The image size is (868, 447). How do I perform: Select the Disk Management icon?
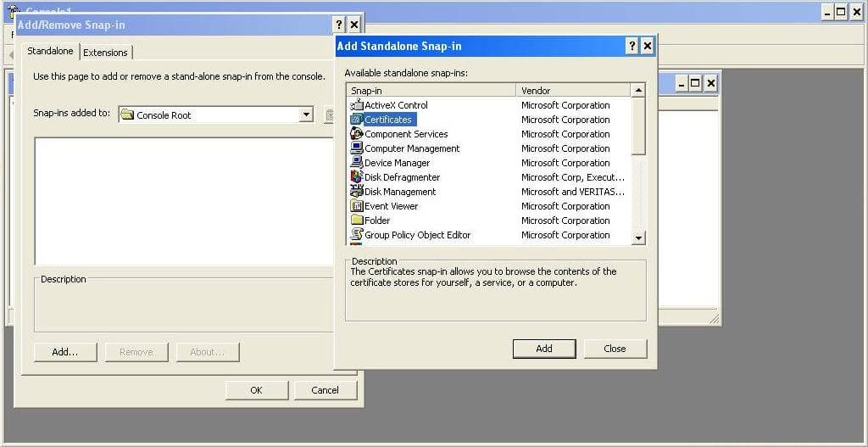(x=357, y=192)
